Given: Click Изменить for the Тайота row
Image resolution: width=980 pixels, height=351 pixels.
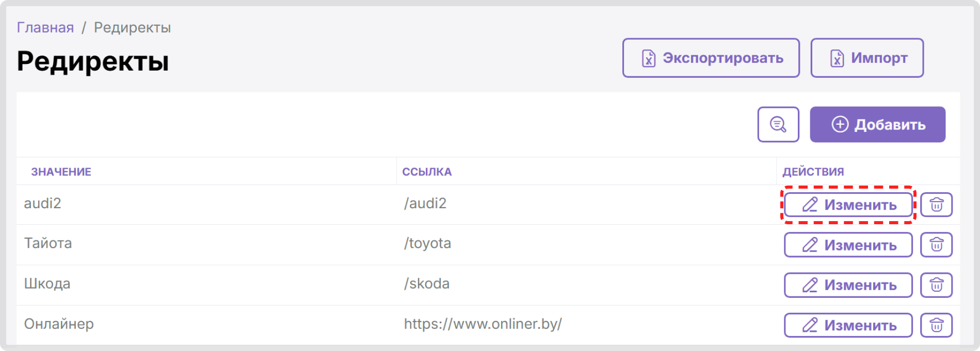Looking at the screenshot, I should click(848, 245).
